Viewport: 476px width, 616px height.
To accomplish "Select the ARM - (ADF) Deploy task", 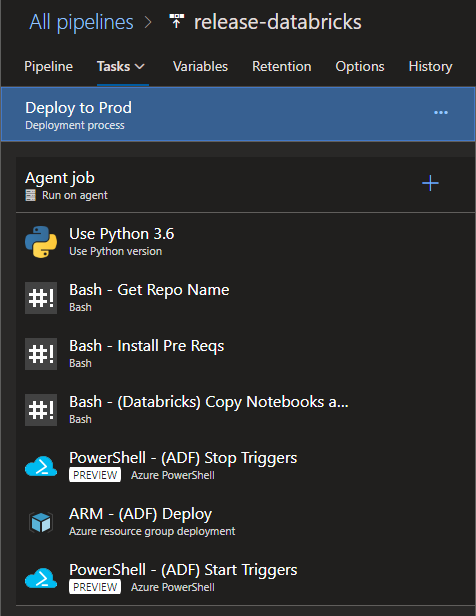I will point(245,522).
